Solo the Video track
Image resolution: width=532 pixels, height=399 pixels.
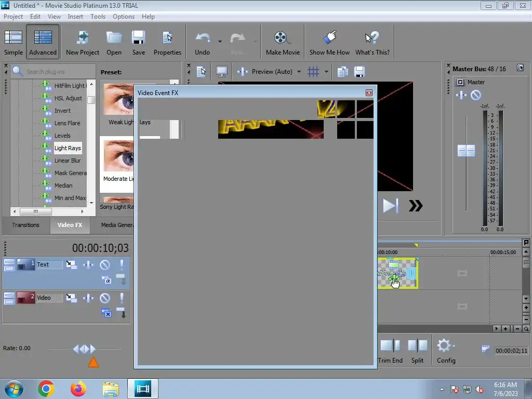click(x=122, y=298)
